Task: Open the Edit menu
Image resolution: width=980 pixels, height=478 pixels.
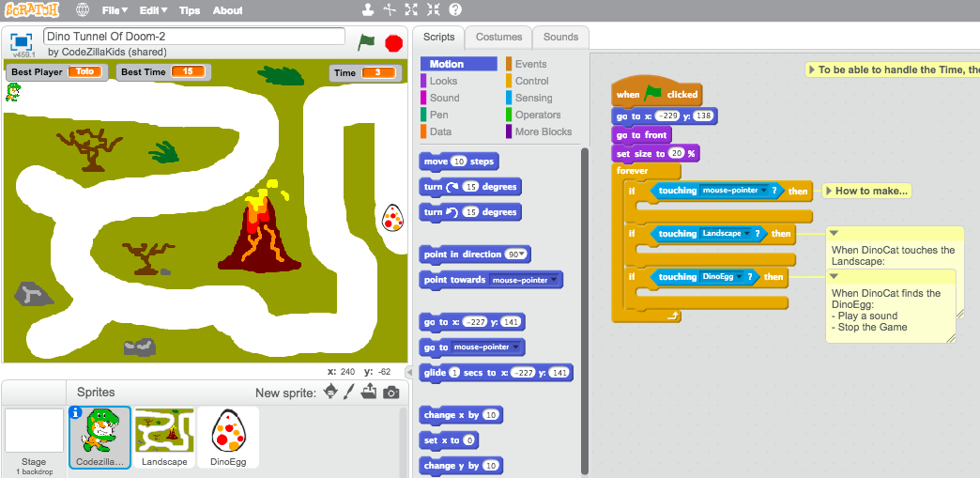Action: [x=153, y=10]
